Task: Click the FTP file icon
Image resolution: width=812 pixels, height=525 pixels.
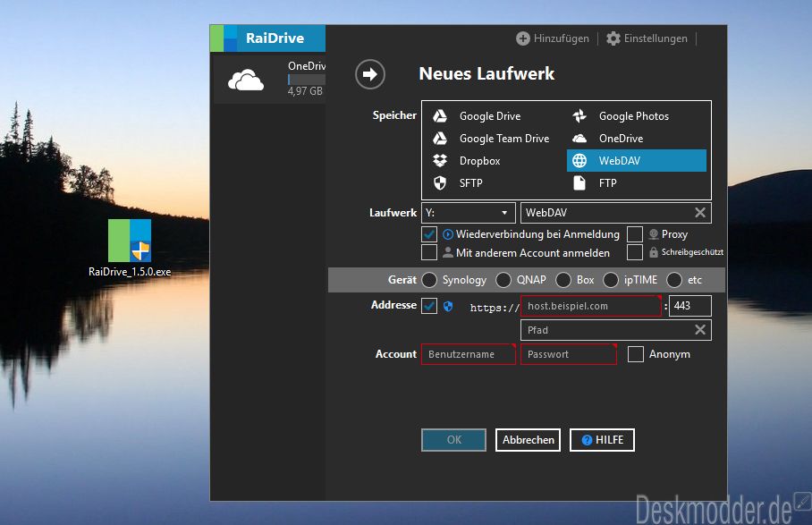Action: tap(579, 182)
